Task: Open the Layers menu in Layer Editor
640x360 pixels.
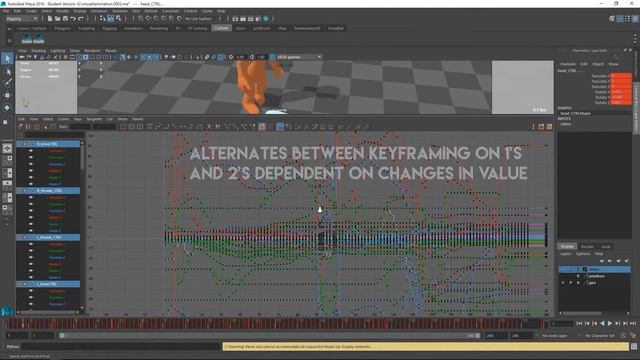Action: tap(565, 254)
